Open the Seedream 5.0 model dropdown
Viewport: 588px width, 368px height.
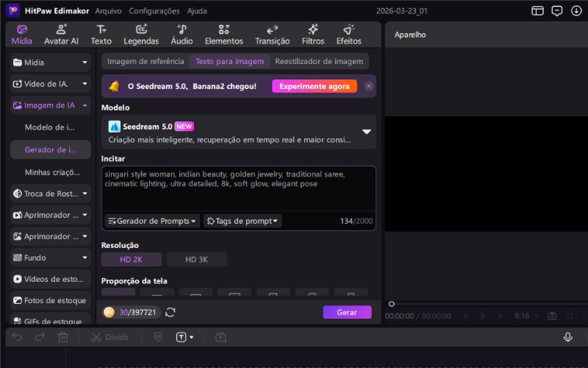coord(238,132)
